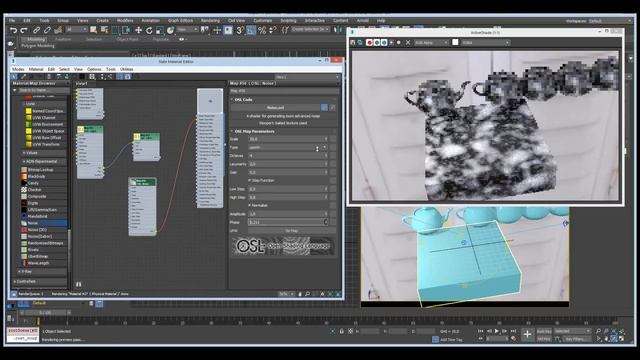Open the Select by Name tool
The width and height of the screenshot is (640, 360).
point(104,30)
